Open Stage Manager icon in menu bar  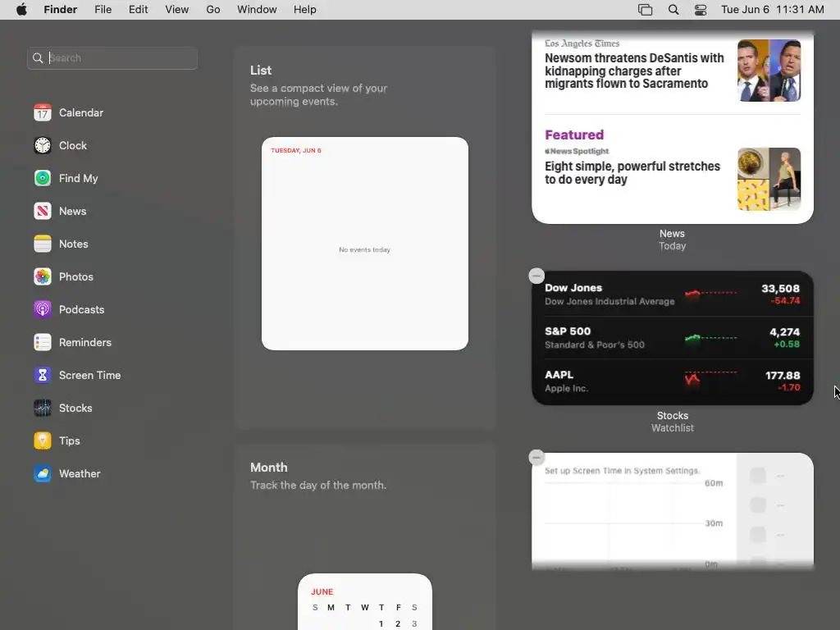(x=645, y=10)
